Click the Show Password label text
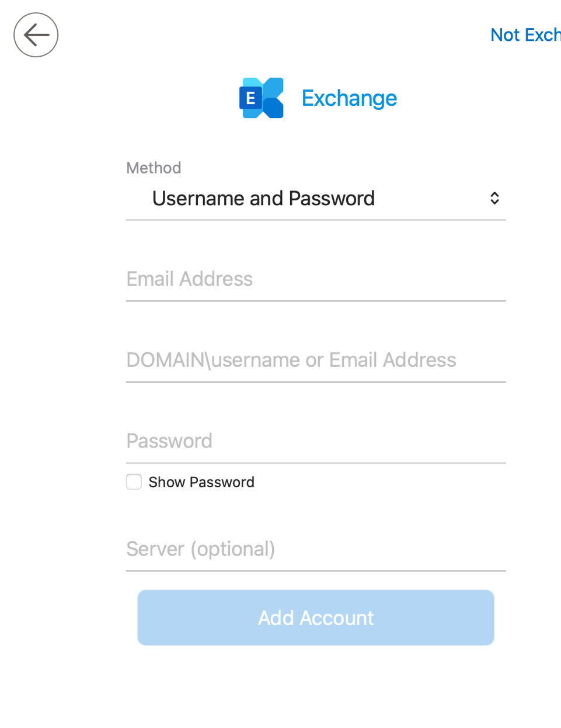 pyautogui.click(x=201, y=482)
